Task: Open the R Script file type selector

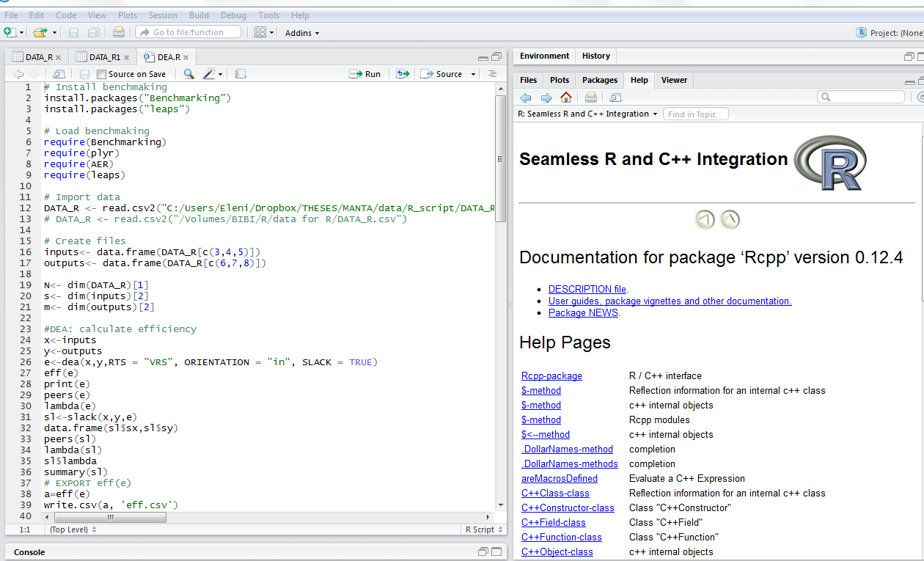Action: [x=484, y=529]
